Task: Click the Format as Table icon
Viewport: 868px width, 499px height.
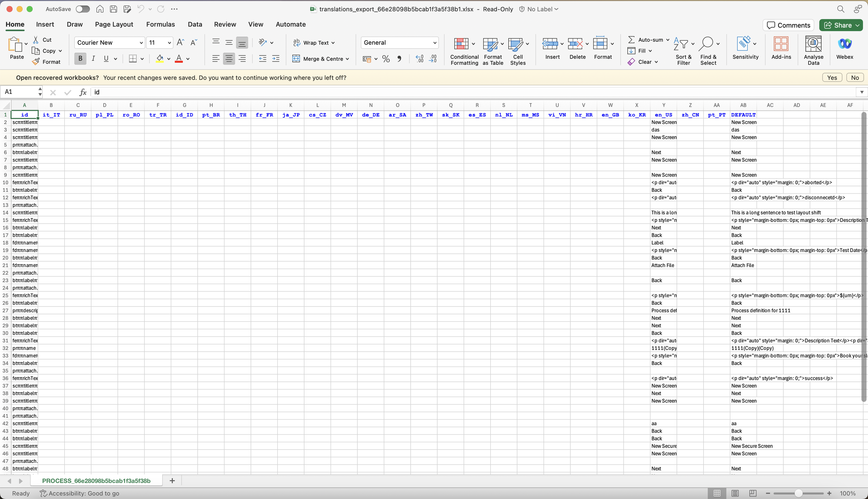Action: (x=490, y=44)
